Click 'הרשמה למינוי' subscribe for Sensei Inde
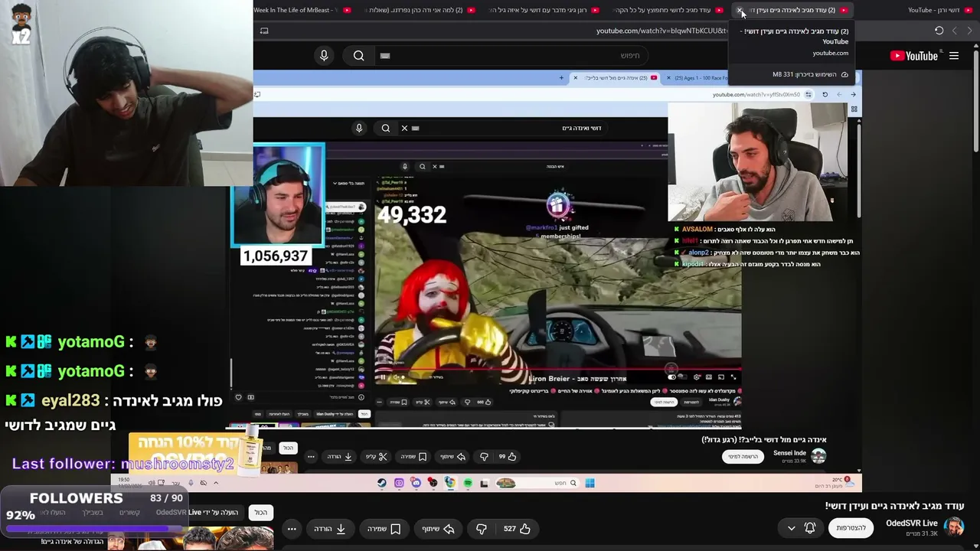Viewport: 980px width, 551px height. click(x=743, y=456)
